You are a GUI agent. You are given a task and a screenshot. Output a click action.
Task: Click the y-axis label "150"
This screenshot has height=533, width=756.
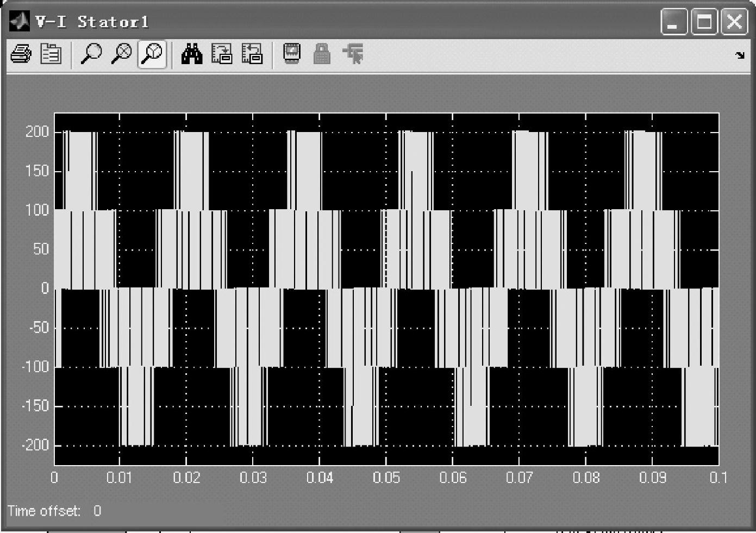(x=37, y=171)
